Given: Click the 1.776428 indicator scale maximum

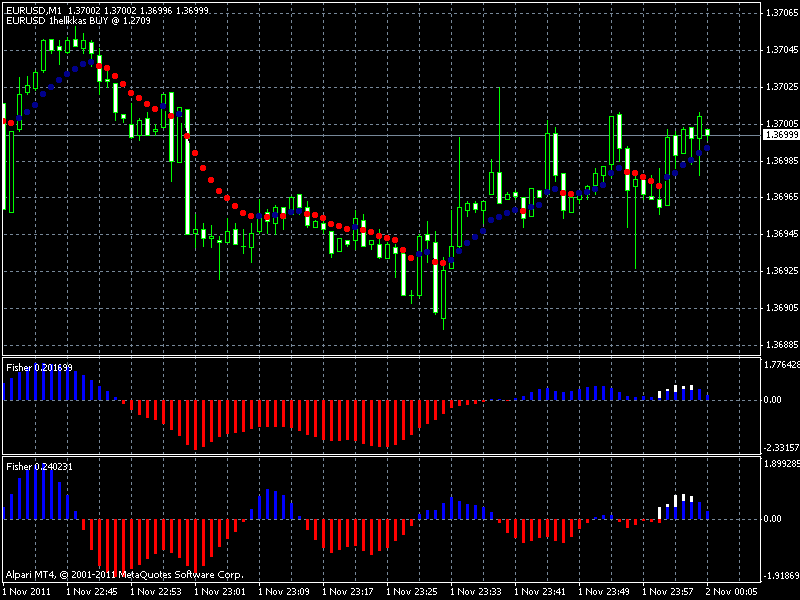Looking at the screenshot, I should (781, 365).
